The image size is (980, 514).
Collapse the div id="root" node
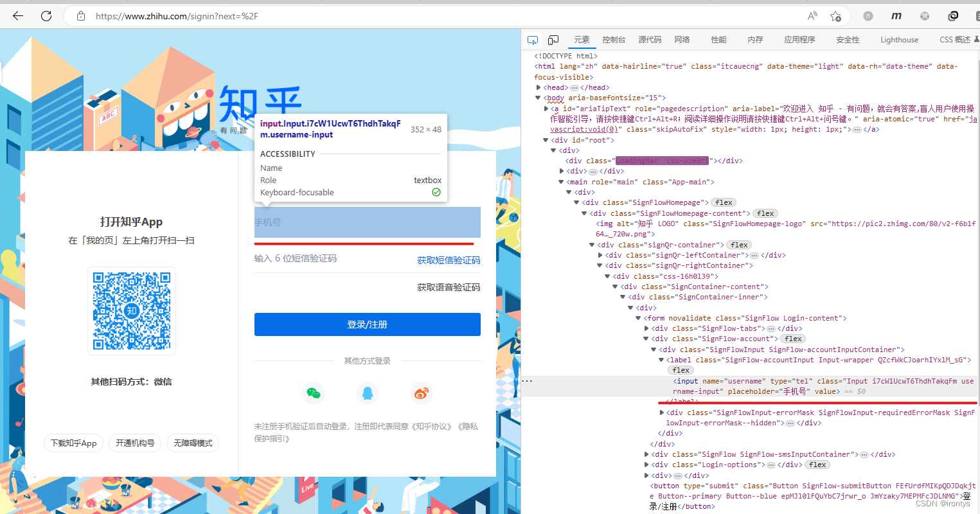(x=546, y=140)
